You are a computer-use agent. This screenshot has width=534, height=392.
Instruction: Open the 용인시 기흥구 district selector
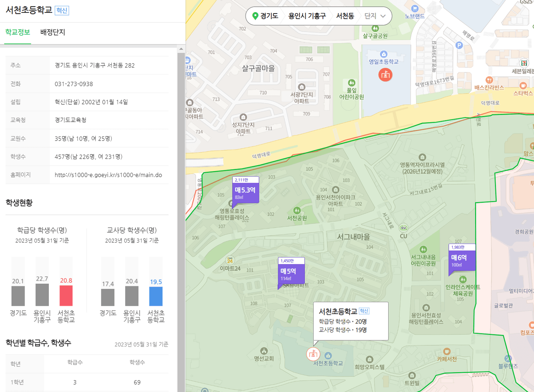coord(307,16)
